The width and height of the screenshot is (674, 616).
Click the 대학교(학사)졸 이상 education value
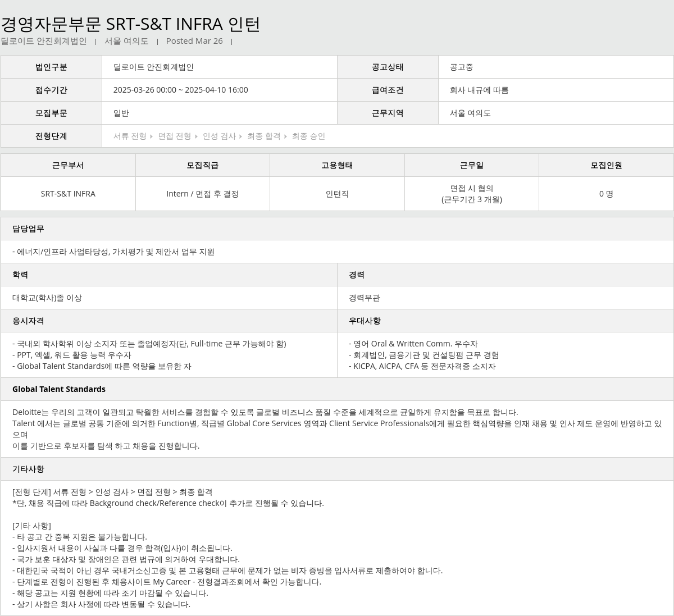tap(47, 298)
